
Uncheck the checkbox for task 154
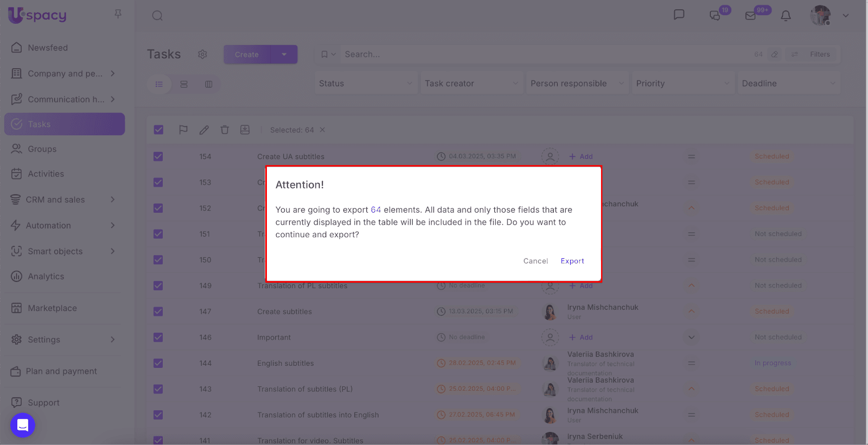pos(158,156)
